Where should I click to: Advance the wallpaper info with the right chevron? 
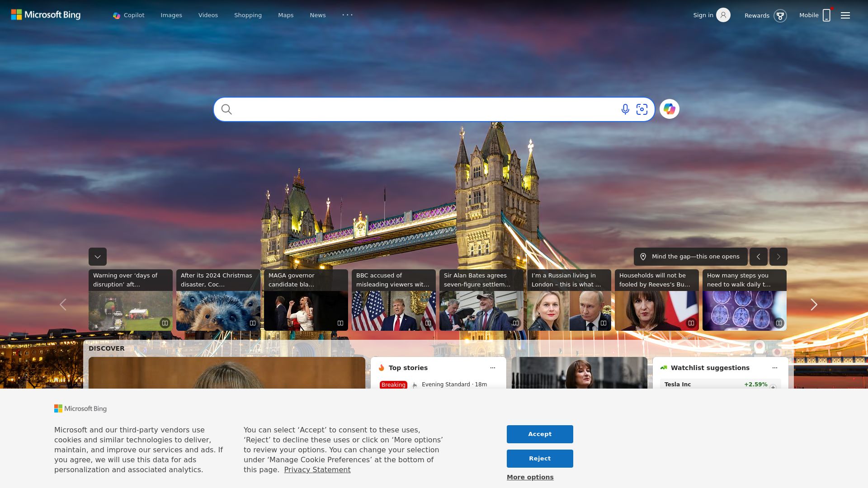tap(778, 256)
